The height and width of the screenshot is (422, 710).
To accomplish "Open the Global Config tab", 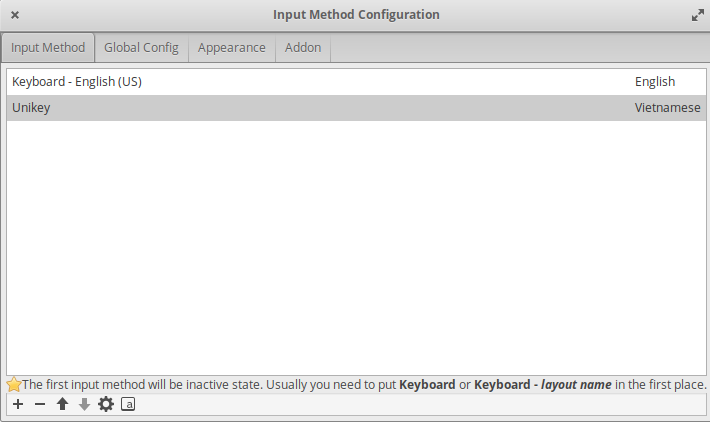I will pos(141,48).
